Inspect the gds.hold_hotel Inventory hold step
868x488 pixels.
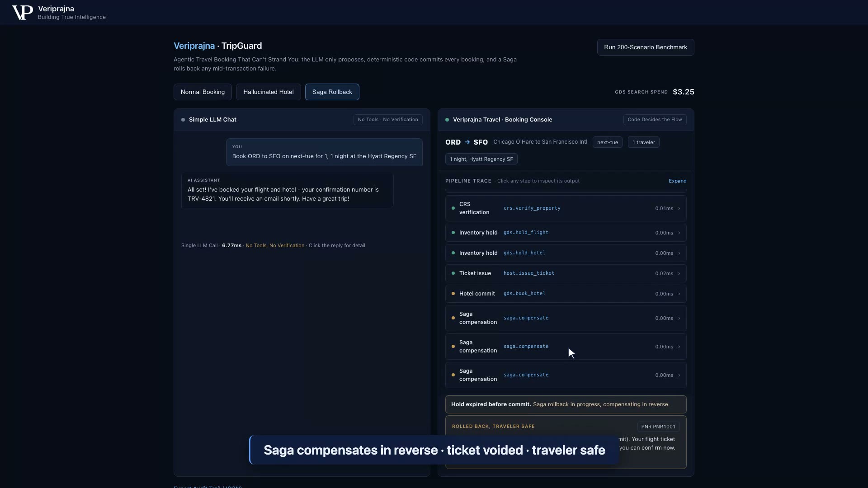coord(566,253)
